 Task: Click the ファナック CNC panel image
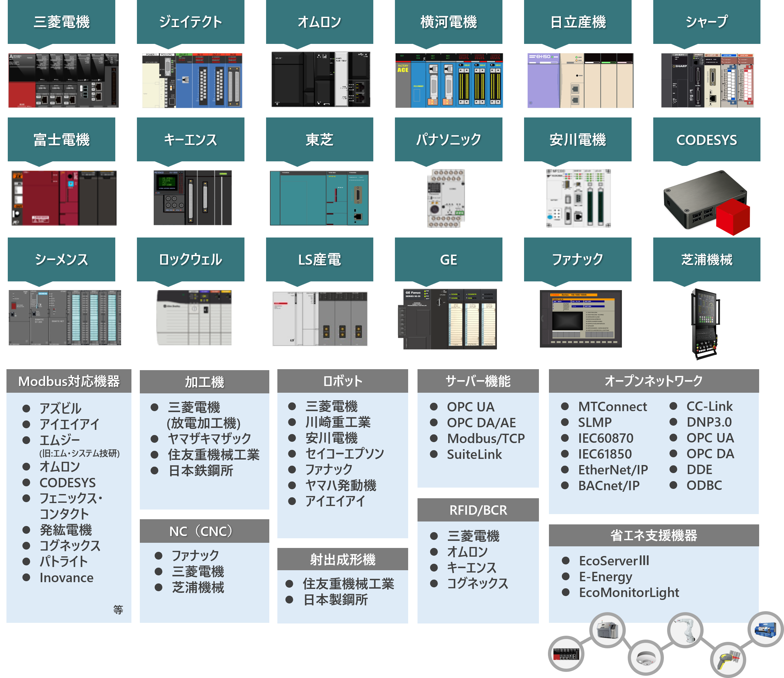click(580, 319)
